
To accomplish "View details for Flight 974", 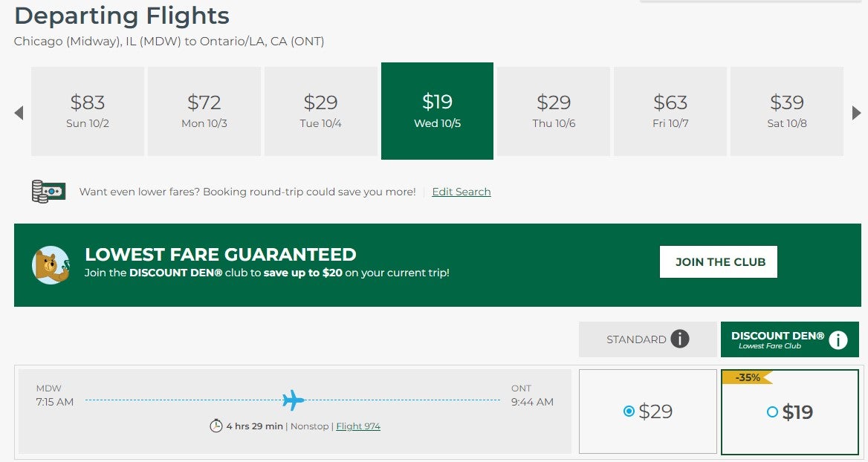I will point(358,426).
